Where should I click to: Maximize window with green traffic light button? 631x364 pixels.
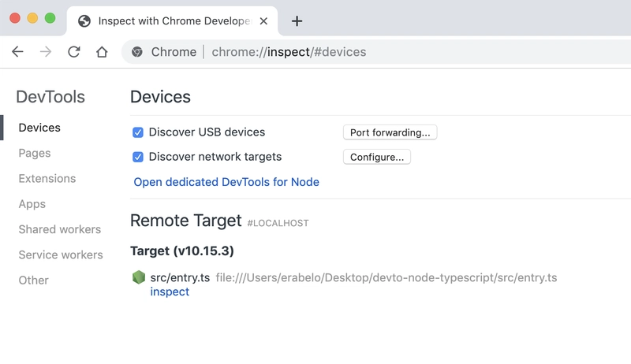click(x=50, y=18)
